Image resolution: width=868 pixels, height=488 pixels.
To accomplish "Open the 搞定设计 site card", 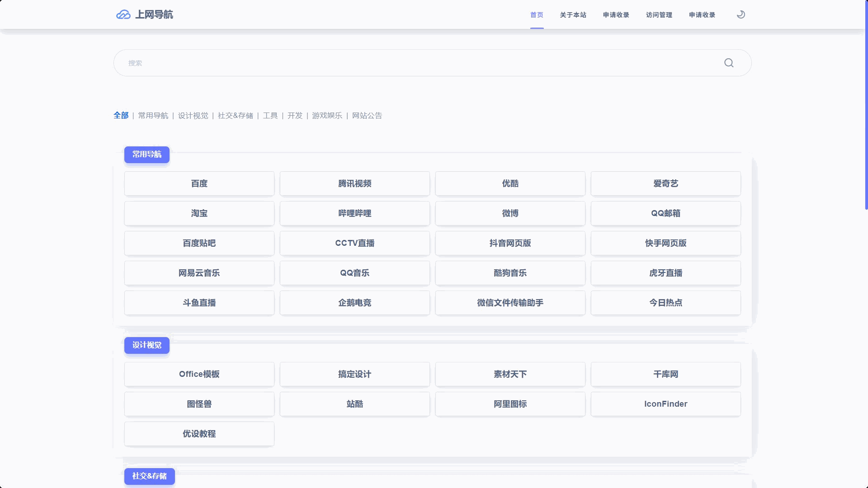I will point(355,374).
